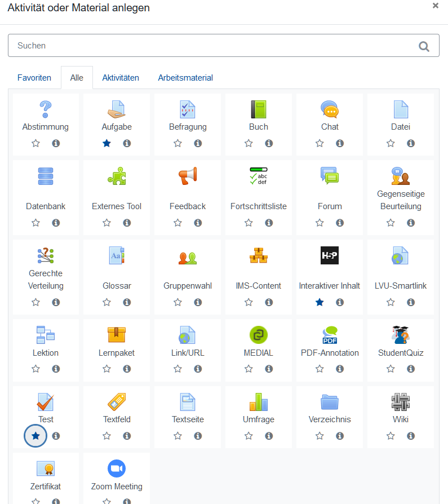
Task: Star the Glossar activity
Action: 107,302
